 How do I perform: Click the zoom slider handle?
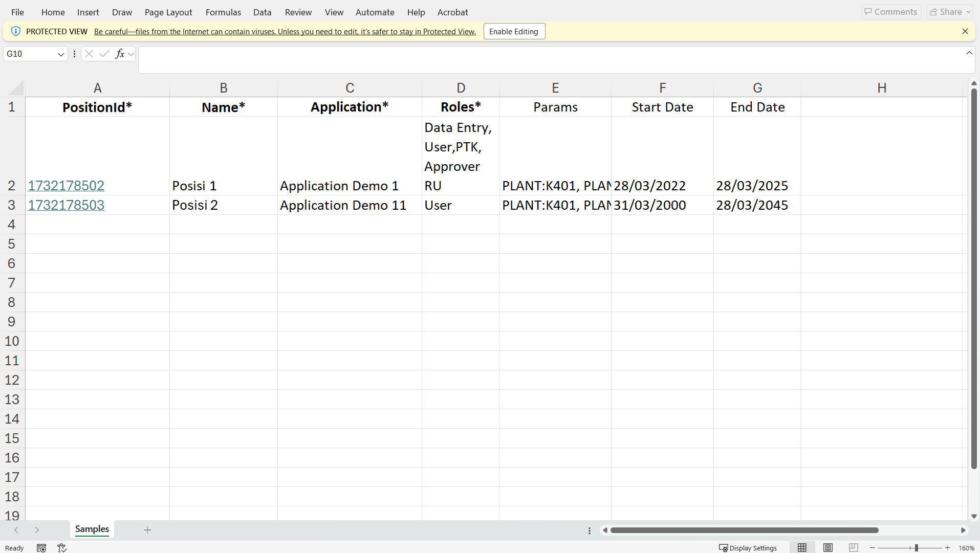point(916,548)
